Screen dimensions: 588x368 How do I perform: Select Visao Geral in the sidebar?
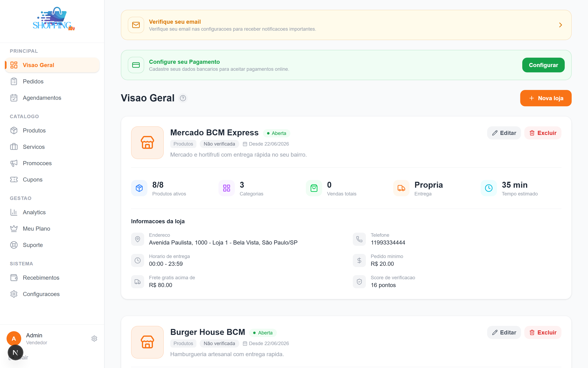point(52,65)
